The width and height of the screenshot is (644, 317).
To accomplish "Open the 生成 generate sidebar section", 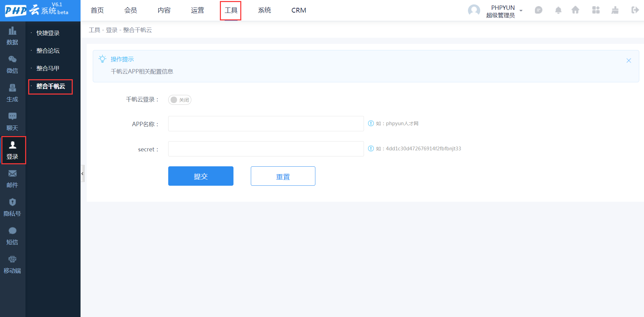I will pyautogui.click(x=13, y=93).
